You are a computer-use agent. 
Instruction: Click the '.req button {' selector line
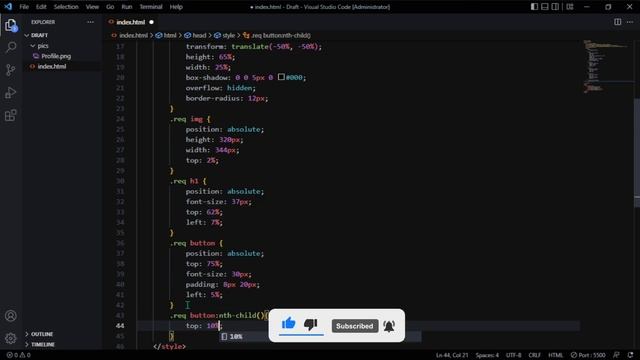click(196, 243)
